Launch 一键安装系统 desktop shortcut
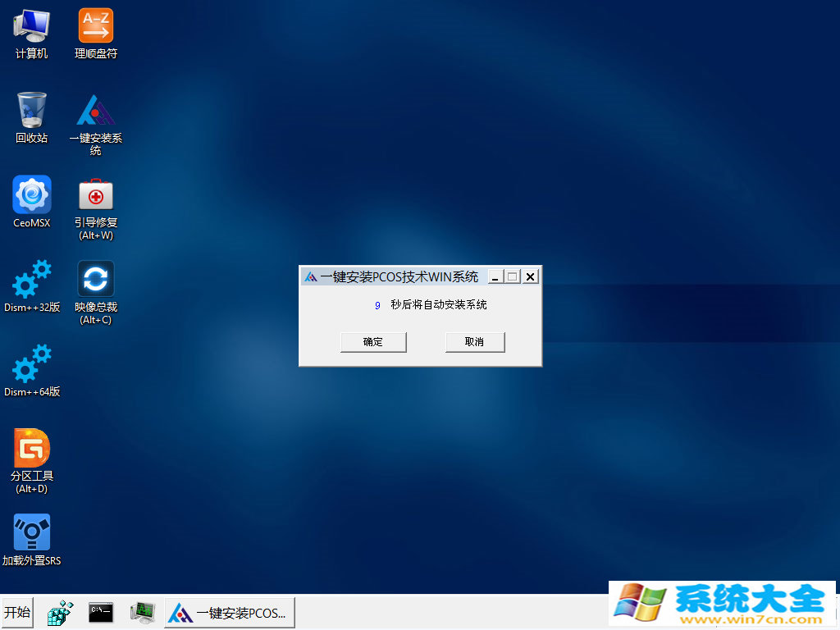Viewport: 840px width, 630px height. tap(95, 112)
